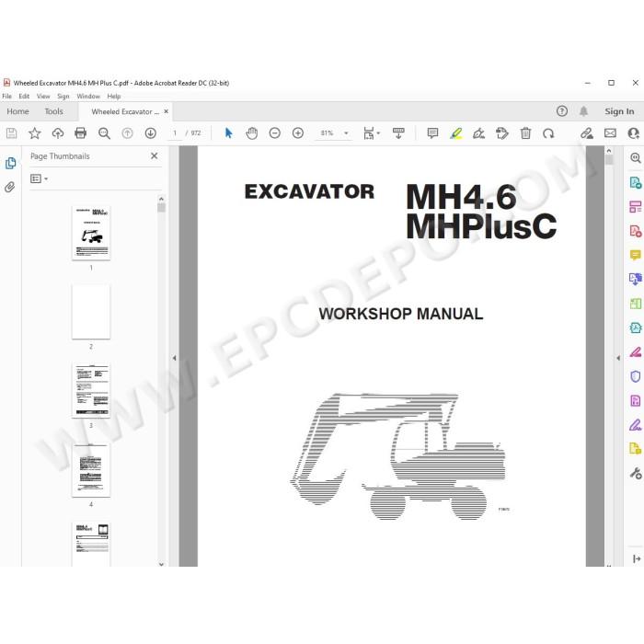This screenshot has width=644, height=644.
Task: Send file by email envelope icon
Action: click(610, 133)
